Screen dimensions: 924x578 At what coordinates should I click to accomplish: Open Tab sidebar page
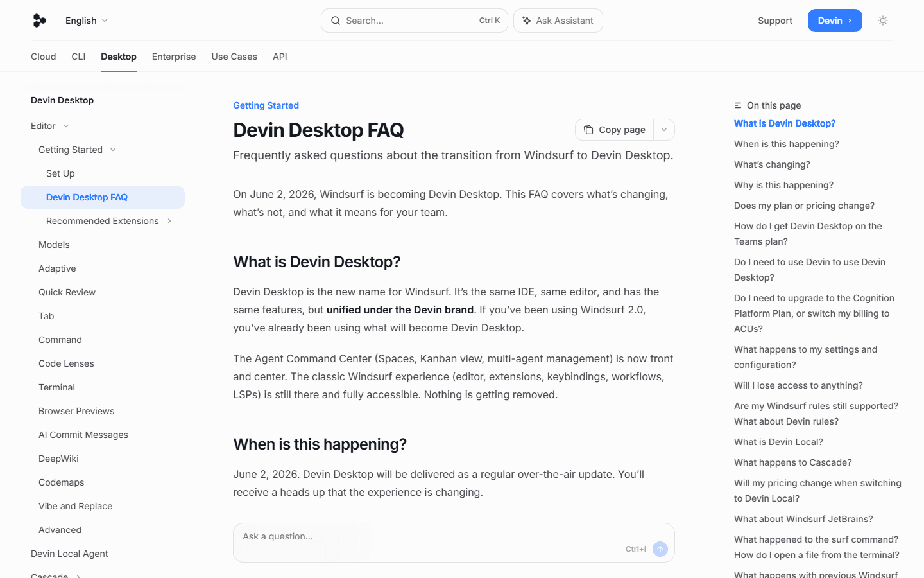pyautogui.click(x=46, y=316)
